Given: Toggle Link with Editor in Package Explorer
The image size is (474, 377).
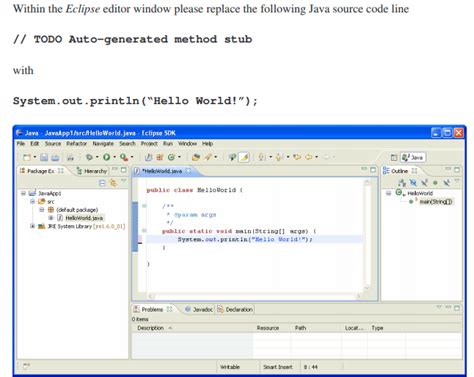Looking at the screenshot, I should [113, 183].
